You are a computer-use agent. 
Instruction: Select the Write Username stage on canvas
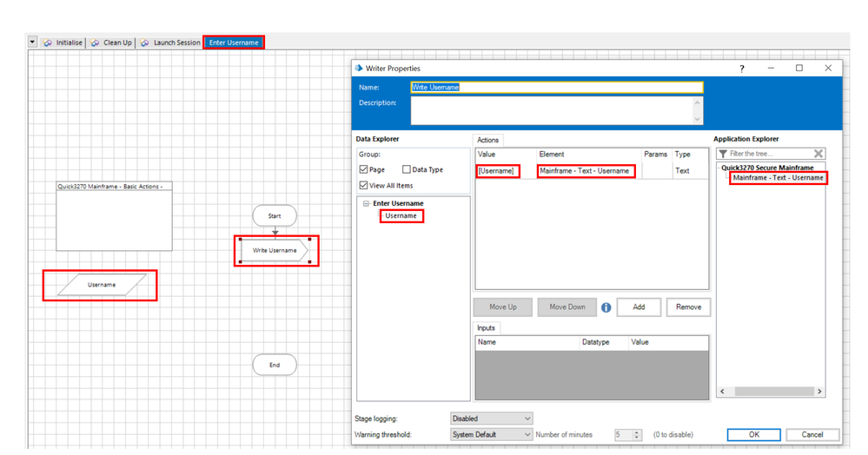[275, 251]
